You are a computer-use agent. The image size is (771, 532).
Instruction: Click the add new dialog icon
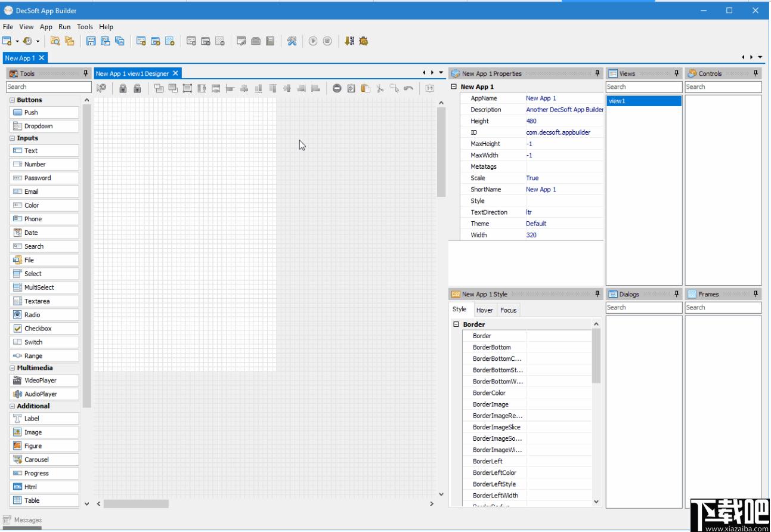[156, 41]
